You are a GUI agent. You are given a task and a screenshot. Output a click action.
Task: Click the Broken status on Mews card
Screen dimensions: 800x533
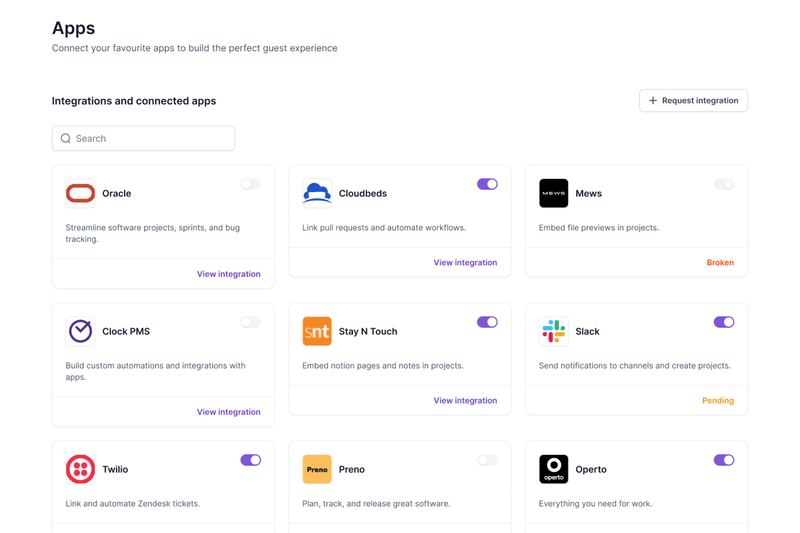point(720,263)
